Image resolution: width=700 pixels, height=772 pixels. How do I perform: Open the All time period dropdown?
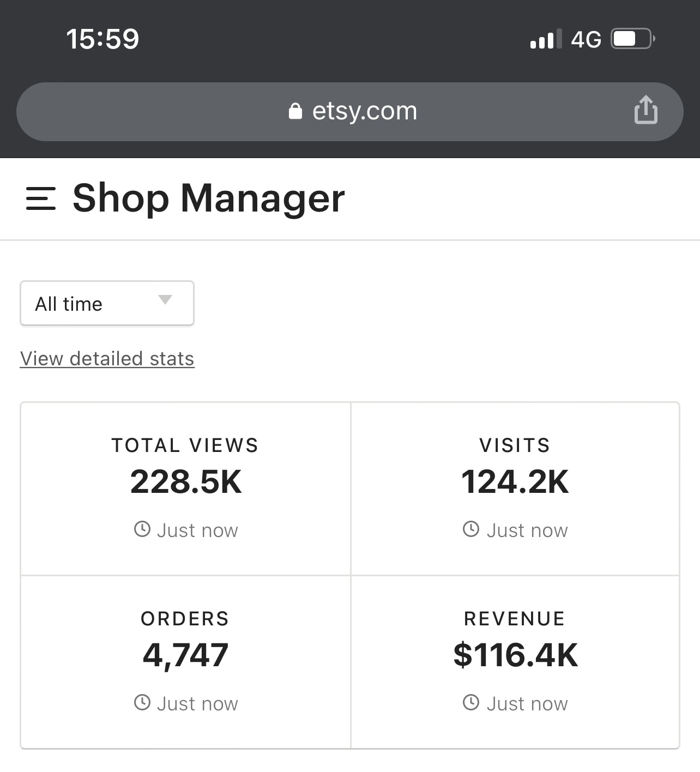(x=107, y=303)
